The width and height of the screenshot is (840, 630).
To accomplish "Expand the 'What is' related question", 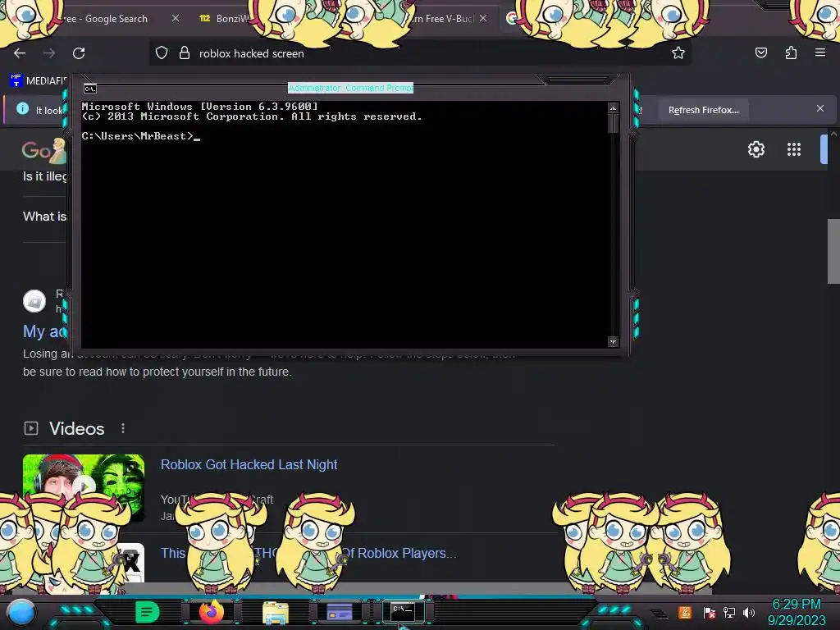I will coord(45,217).
